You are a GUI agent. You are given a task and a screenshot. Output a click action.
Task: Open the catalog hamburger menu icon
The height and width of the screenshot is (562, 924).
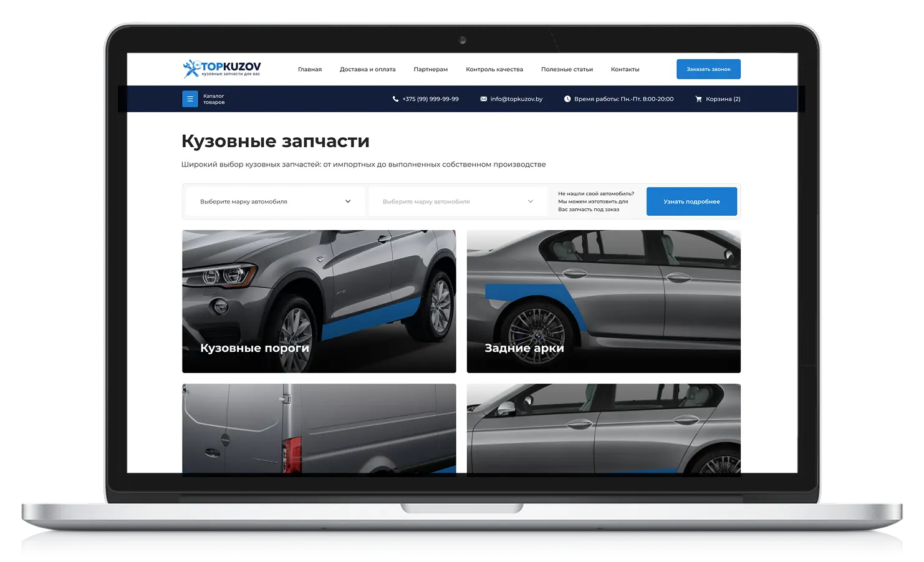click(x=190, y=99)
